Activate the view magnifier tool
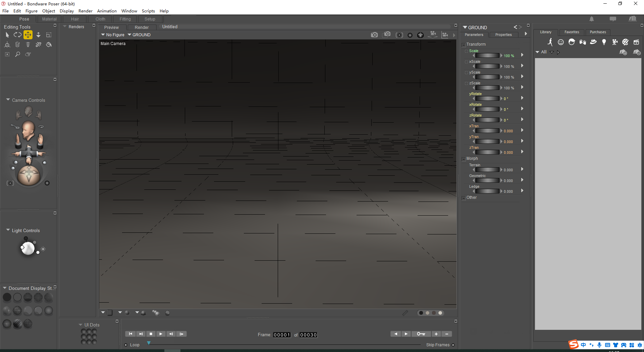The height and width of the screenshot is (352, 644). (x=17, y=54)
